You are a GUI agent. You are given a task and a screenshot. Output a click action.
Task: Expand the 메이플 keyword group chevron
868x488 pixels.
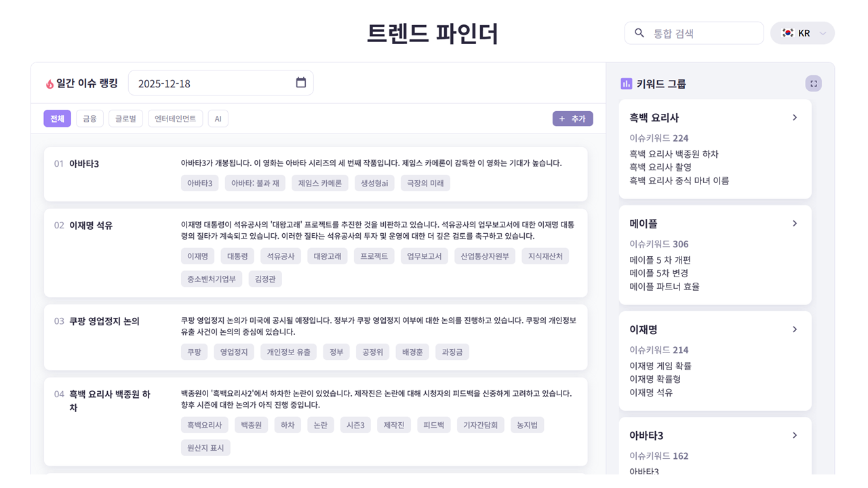point(795,224)
